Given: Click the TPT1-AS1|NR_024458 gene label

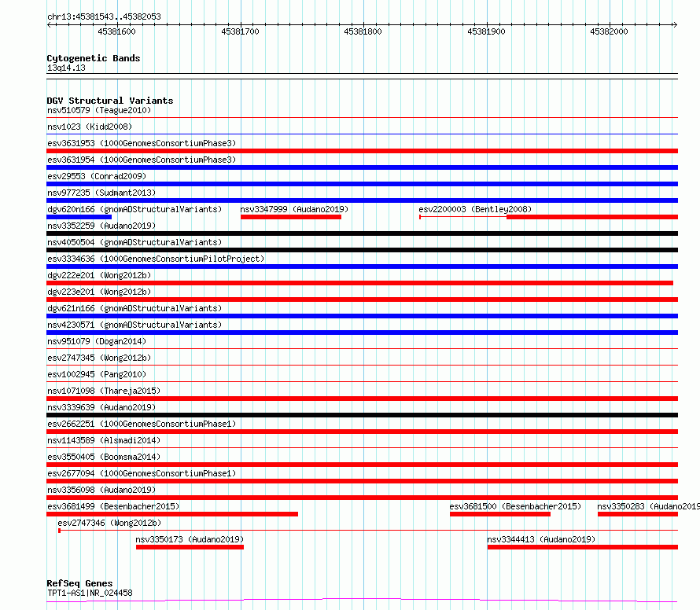Looking at the screenshot, I should 90,593.
